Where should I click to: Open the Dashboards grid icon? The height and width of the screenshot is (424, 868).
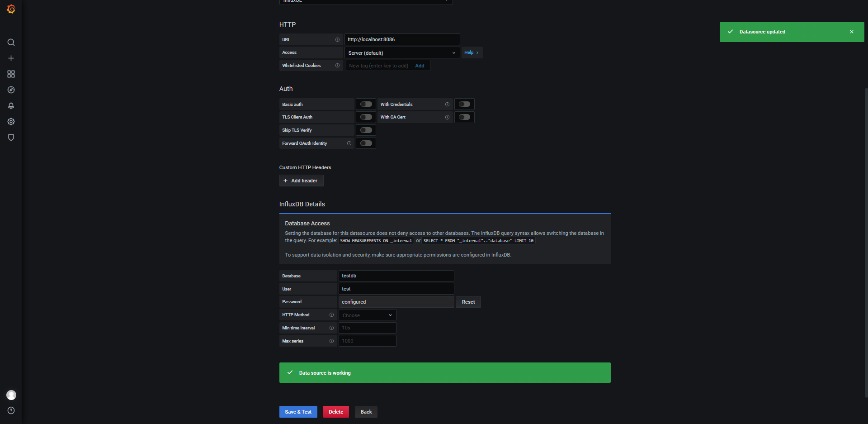pos(11,74)
